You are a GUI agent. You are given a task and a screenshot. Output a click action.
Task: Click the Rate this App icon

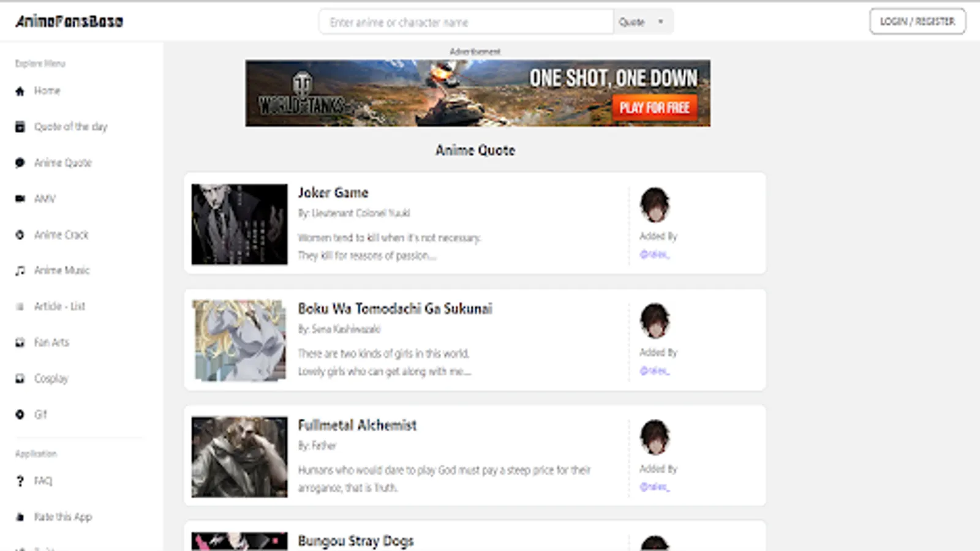20,517
